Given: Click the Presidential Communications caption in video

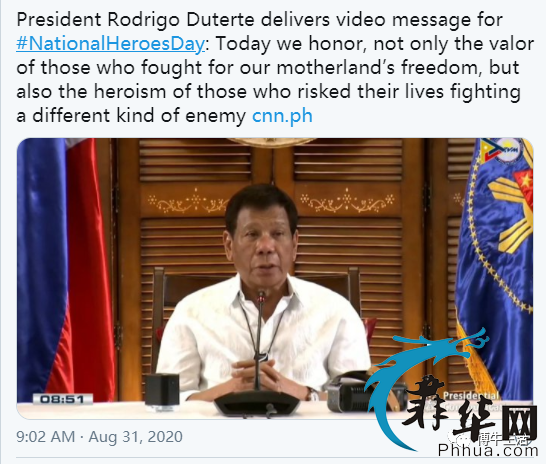Looking at the screenshot, I should (472, 401).
